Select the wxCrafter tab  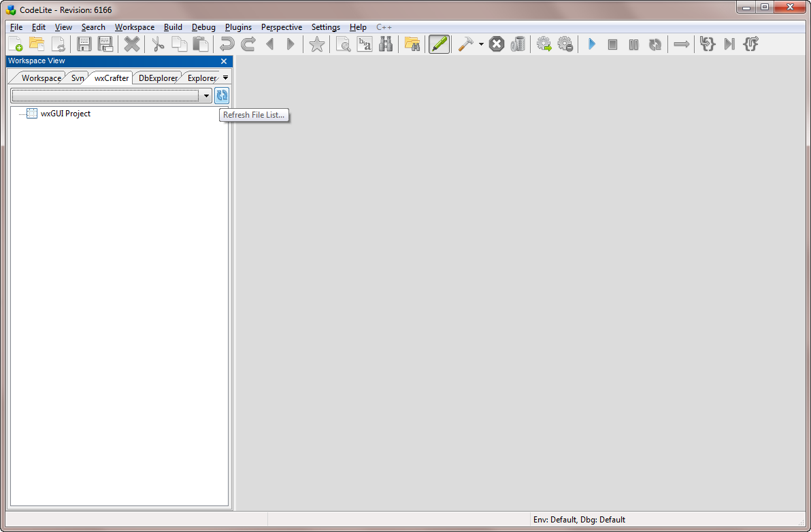point(111,78)
